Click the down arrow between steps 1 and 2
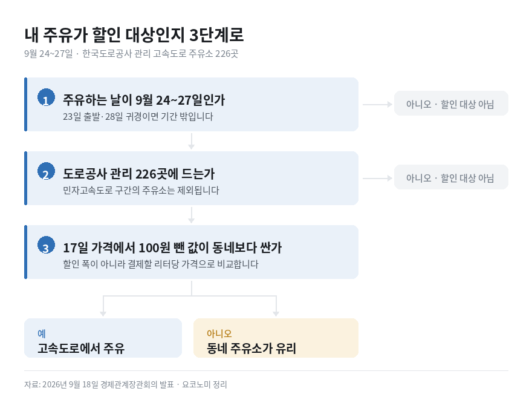The width and height of the screenshot is (532, 397). coord(192,141)
